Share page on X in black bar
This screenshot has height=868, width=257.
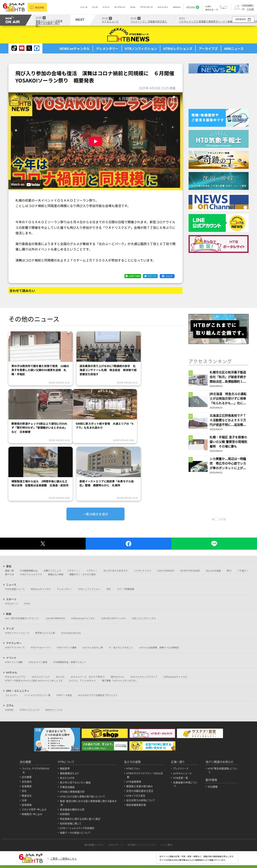point(43,543)
